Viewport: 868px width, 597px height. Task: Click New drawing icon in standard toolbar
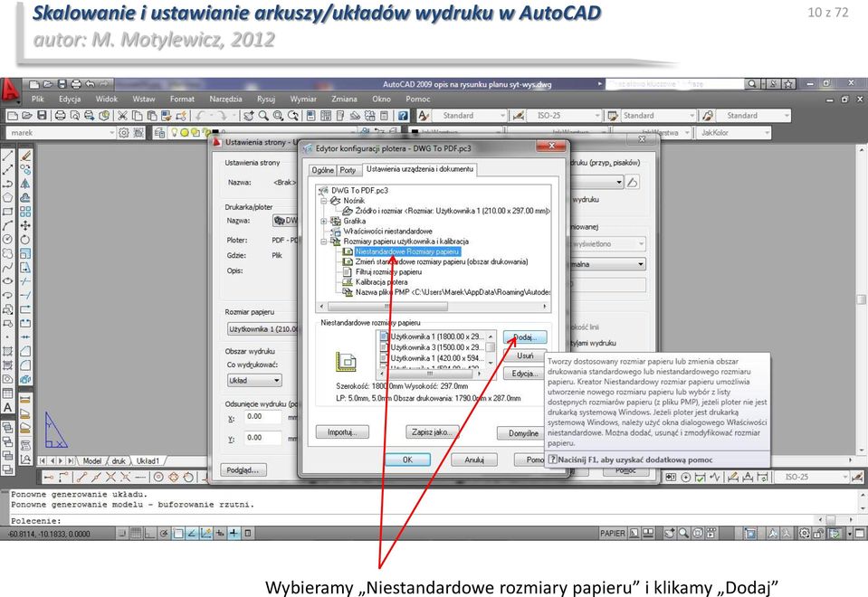tap(12, 116)
